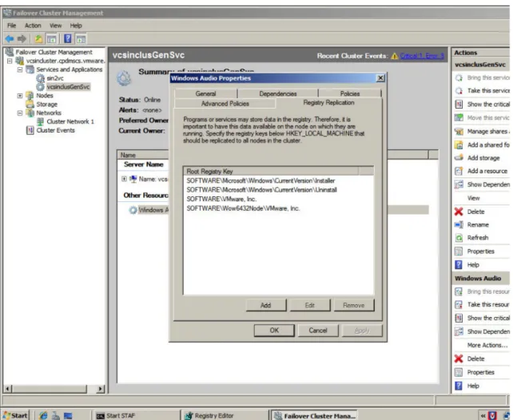Collapse the vcsincluster cluster node
The image size is (513, 420).
point(10,61)
